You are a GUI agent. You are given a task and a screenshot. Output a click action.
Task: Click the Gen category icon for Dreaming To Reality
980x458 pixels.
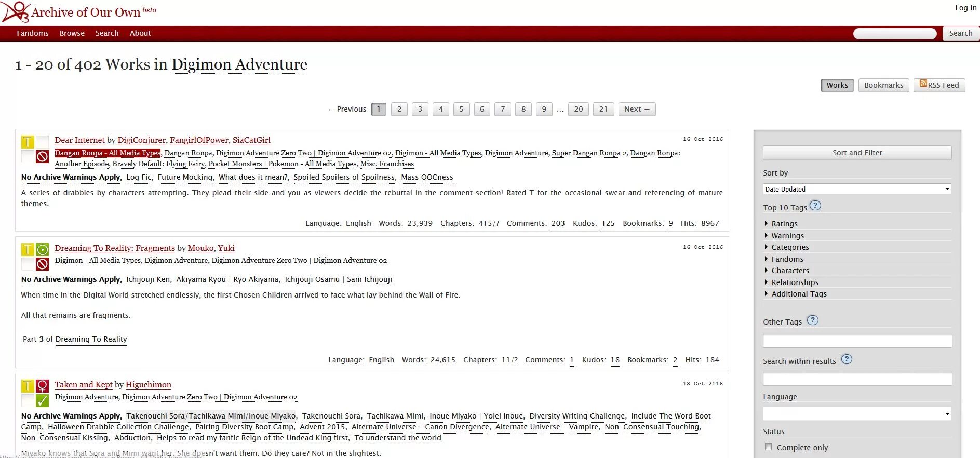42,249
